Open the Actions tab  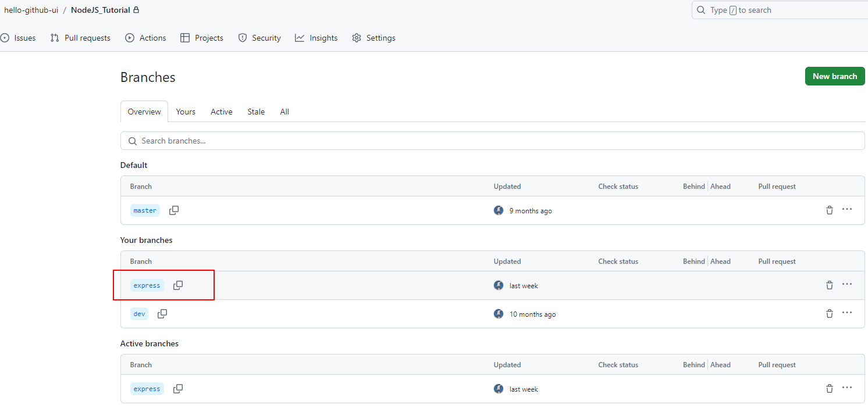[x=146, y=38]
